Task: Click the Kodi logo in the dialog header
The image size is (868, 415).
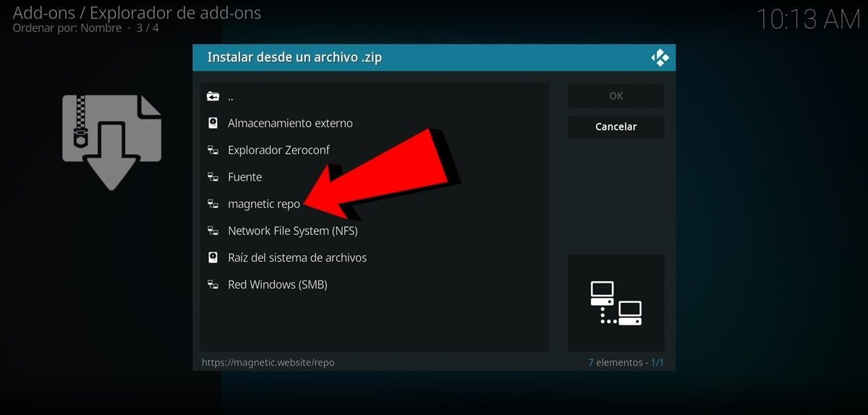Action: click(660, 58)
